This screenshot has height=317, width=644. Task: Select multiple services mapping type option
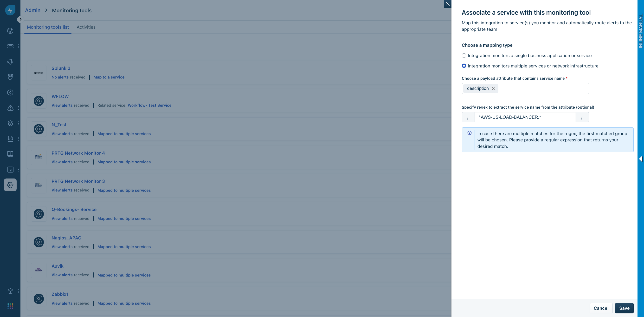click(x=464, y=66)
